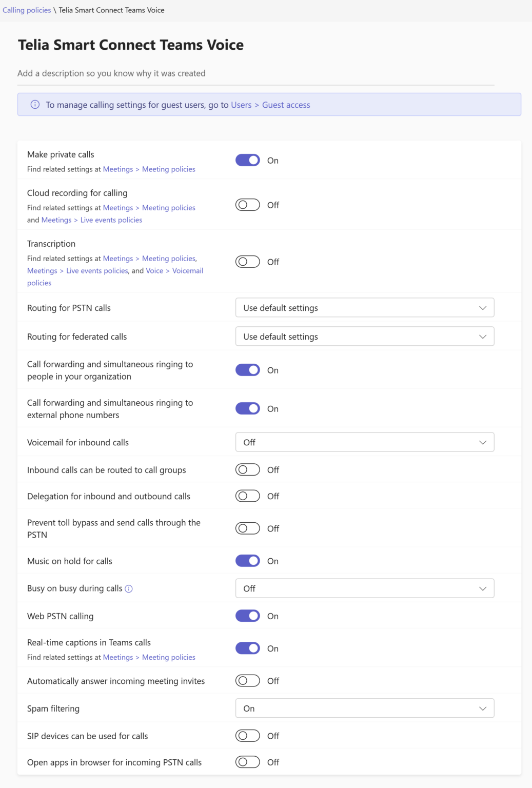The height and width of the screenshot is (788, 532).
Task: Expand Routing for federated calls dropdown
Action: (365, 337)
